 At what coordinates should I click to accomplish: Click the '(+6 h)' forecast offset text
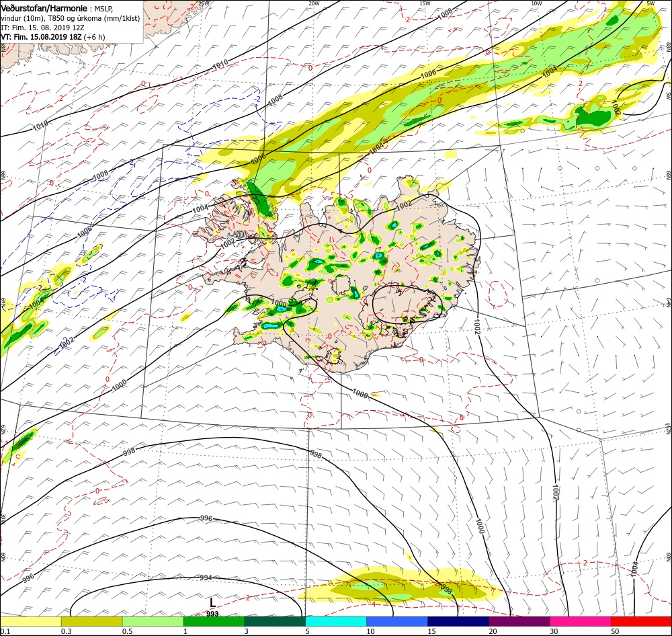tap(94, 37)
